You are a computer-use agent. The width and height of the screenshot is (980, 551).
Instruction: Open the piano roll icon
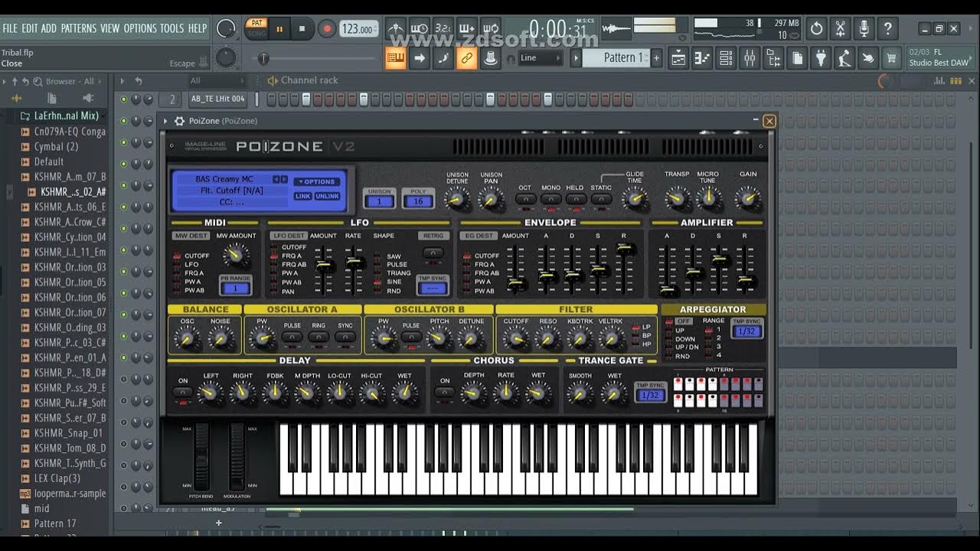(702, 57)
